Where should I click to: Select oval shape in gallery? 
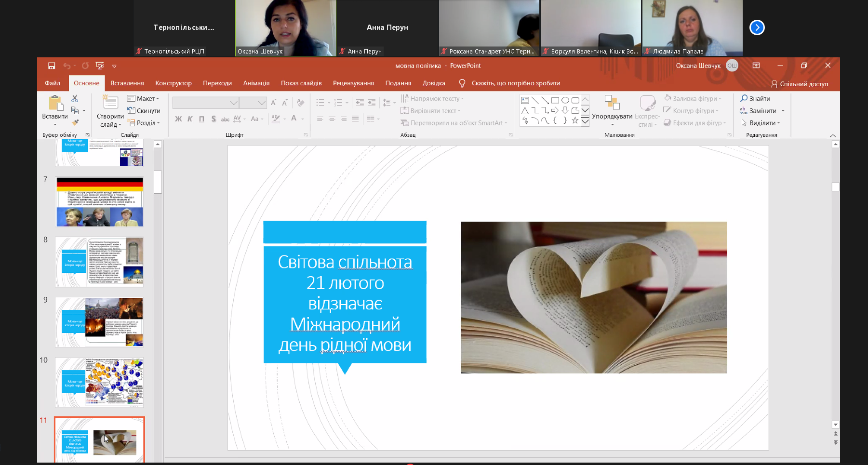coord(565,100)
